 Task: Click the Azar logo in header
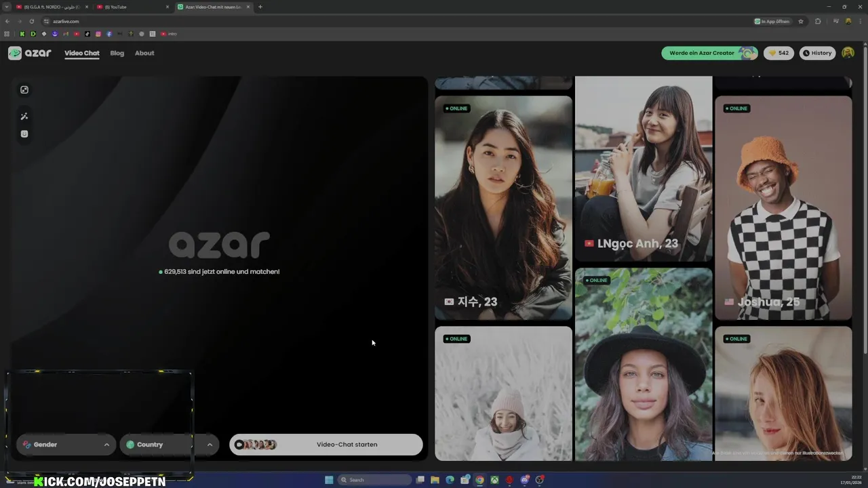pos(30,53)
